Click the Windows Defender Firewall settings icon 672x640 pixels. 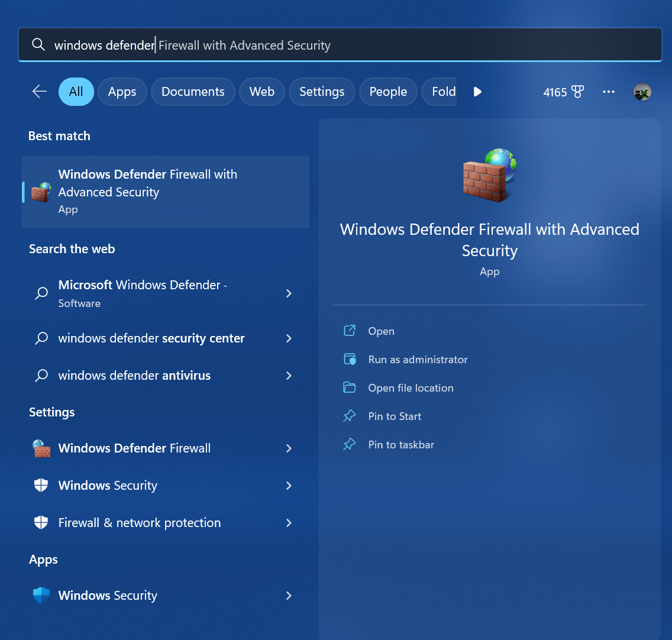pyautogui.click(x=41, y=448)
